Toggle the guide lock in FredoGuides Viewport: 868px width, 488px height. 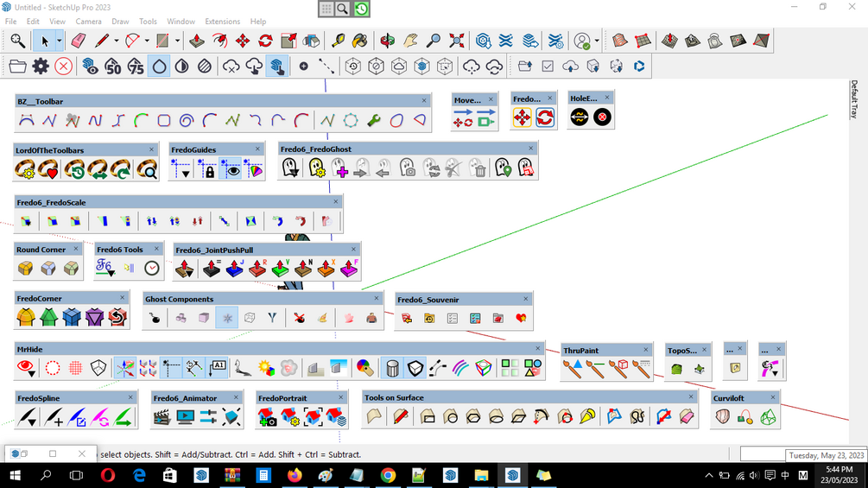(208, 170)
